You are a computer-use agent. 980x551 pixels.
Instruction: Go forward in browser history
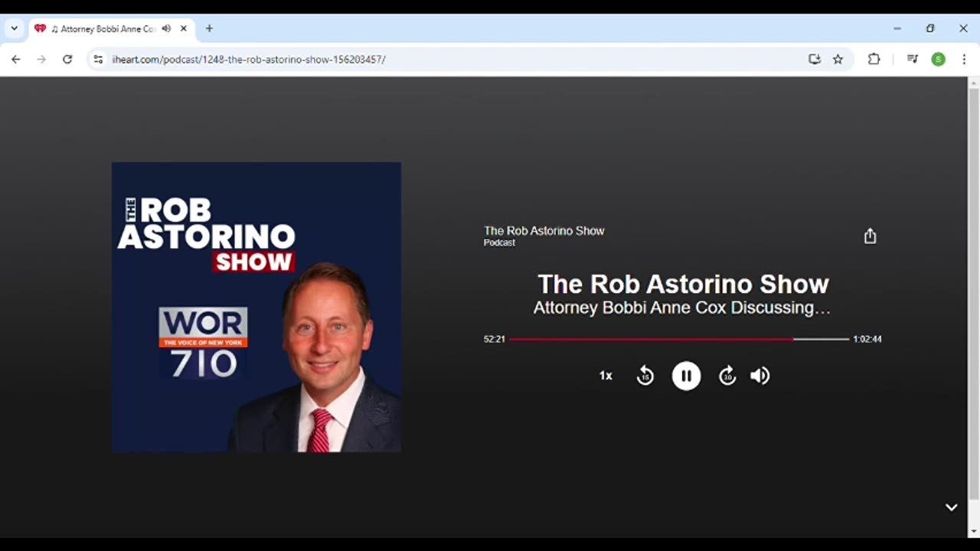pyautogui.click(x=41, y=59)
